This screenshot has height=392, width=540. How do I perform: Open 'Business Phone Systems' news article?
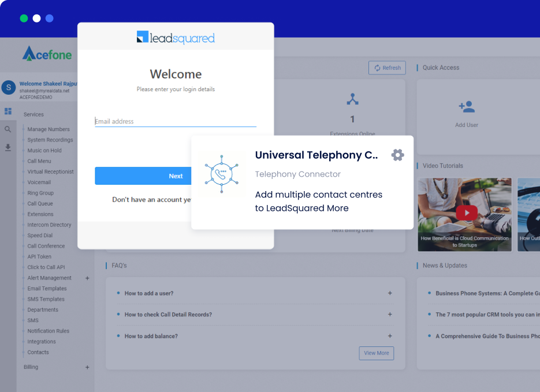point(487,294)
